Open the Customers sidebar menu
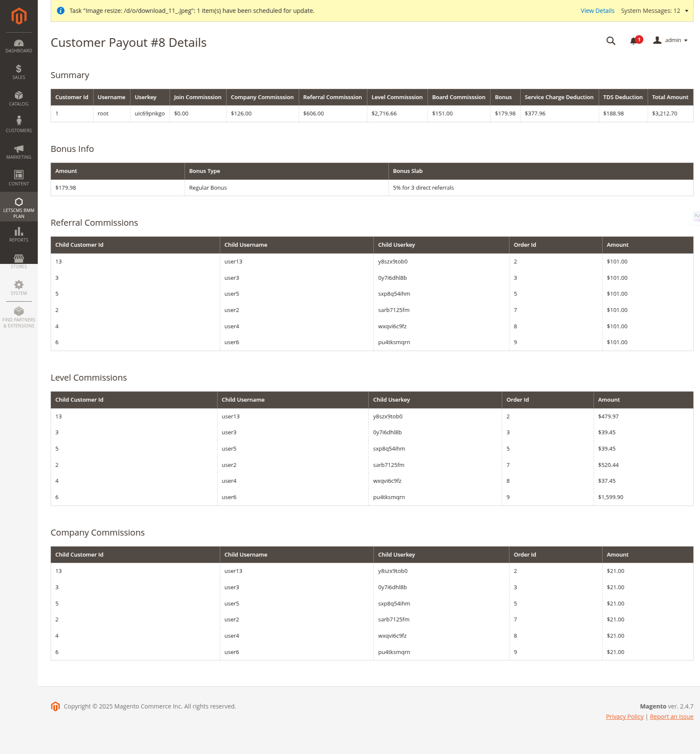 [x=18, y=125]
